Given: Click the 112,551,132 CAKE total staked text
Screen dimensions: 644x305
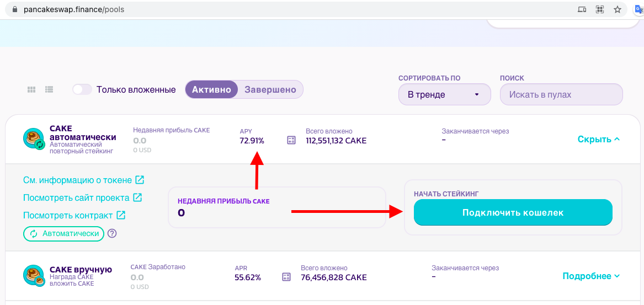Looking at the screenshot, I should (x=336, y=141).
